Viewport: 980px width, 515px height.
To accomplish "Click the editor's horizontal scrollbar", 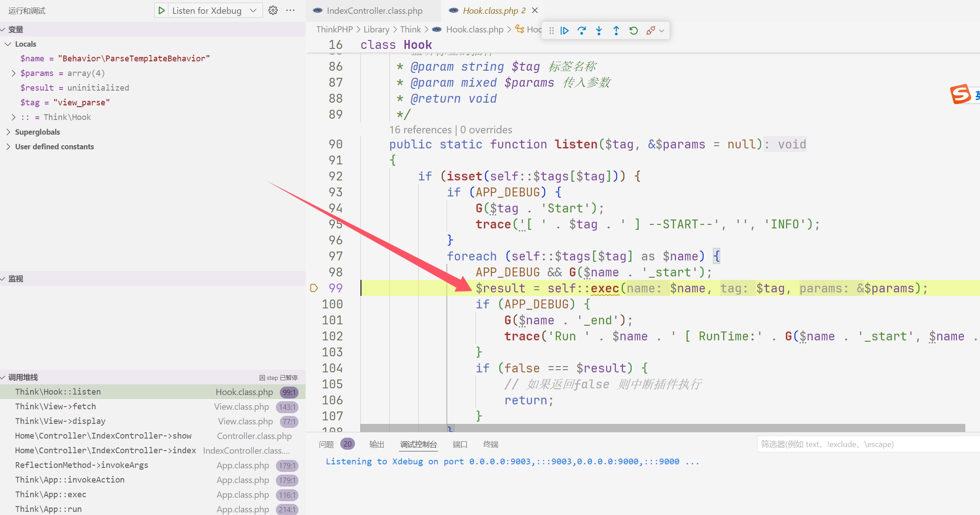I will [x=662, y=428].
